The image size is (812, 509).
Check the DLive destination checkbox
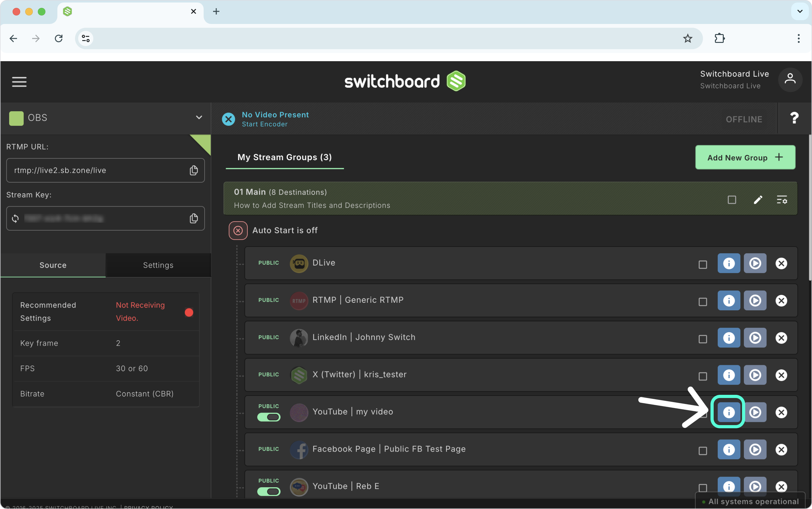pos(703,265)
